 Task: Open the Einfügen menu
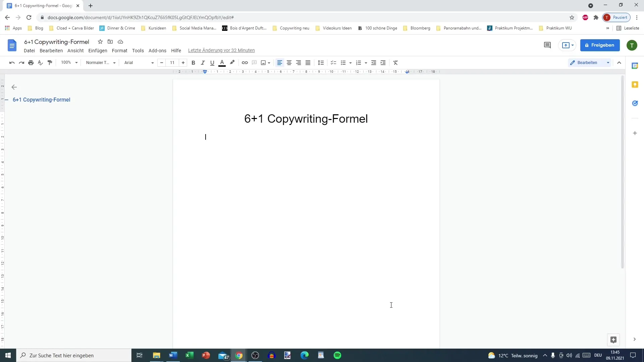coord(97,50)
